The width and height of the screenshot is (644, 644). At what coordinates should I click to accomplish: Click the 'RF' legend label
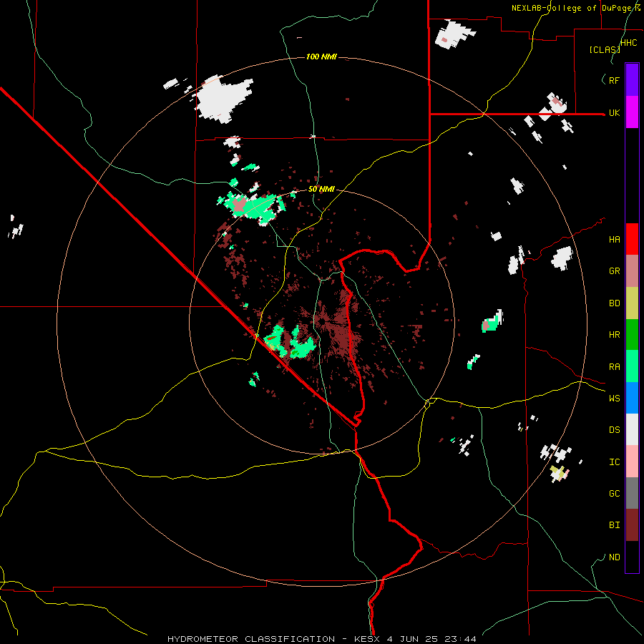[x=614, y=80]
